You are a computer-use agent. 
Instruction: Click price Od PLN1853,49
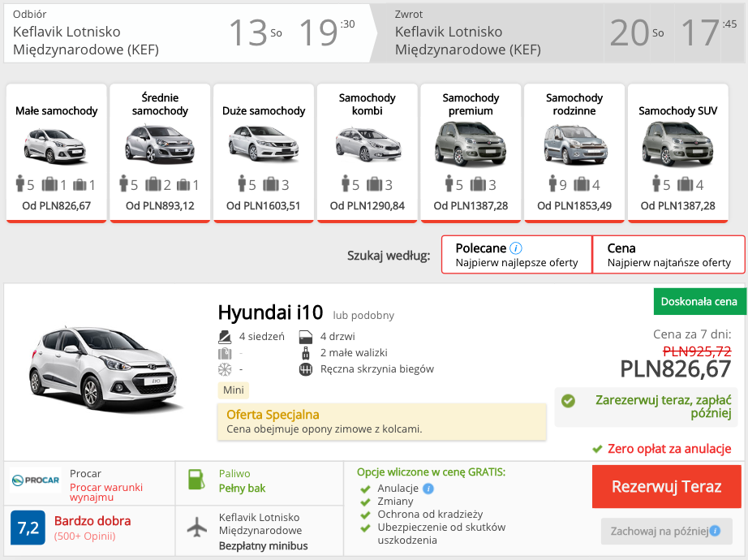click(x=574, y=206)
